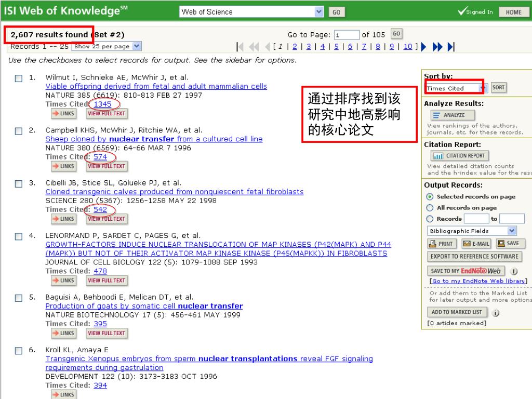Image resolution: width=532 pixels, height=399 pixels.
Task: Click the rewind pages double-arrow icon
Action: (x=254, y=47)
